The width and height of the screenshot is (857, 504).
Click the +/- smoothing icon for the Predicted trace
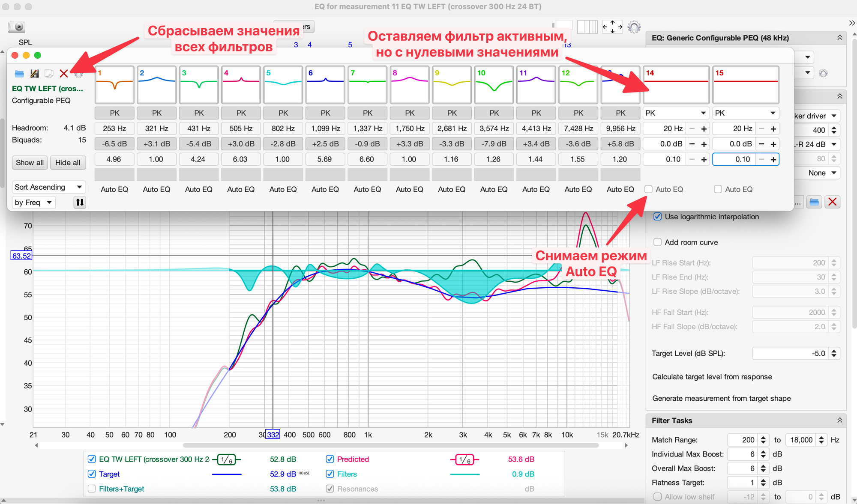(x=464, y=460)
